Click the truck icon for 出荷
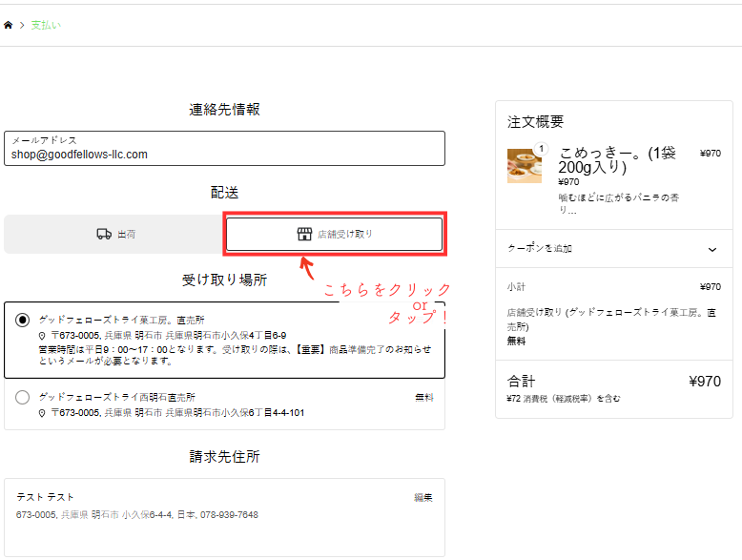The width and height of the screenshot is (742, 560). coord(104,234)
